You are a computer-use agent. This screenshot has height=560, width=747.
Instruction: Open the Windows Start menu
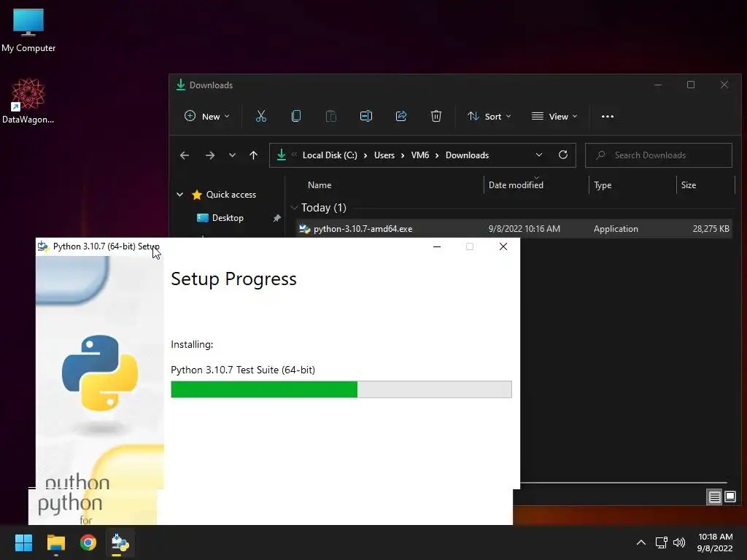[23, 542]
